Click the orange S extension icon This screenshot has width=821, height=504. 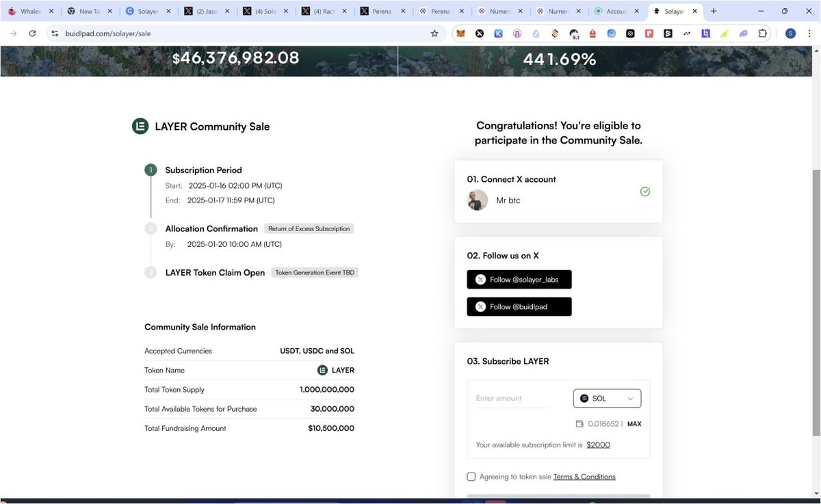(556, 34)
